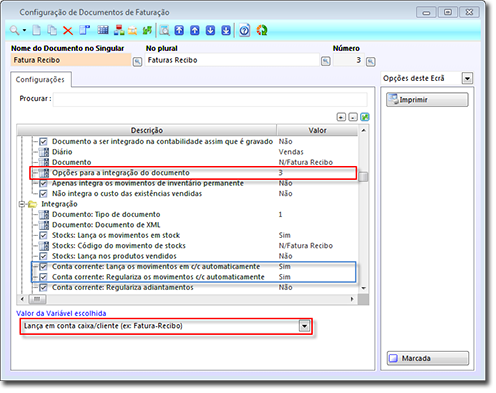The width and height of the screenshot is (496, 393).
Task: Click the Documento row grid icon
Action: pos(44,162)
